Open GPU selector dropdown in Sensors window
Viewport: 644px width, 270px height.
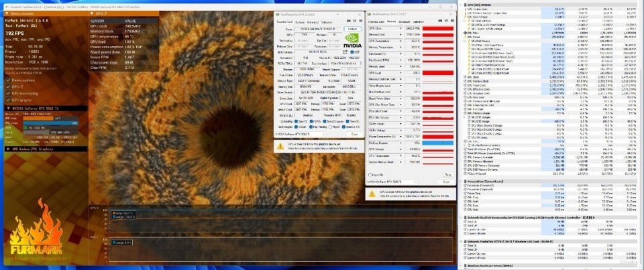click(x=392, y=182)
